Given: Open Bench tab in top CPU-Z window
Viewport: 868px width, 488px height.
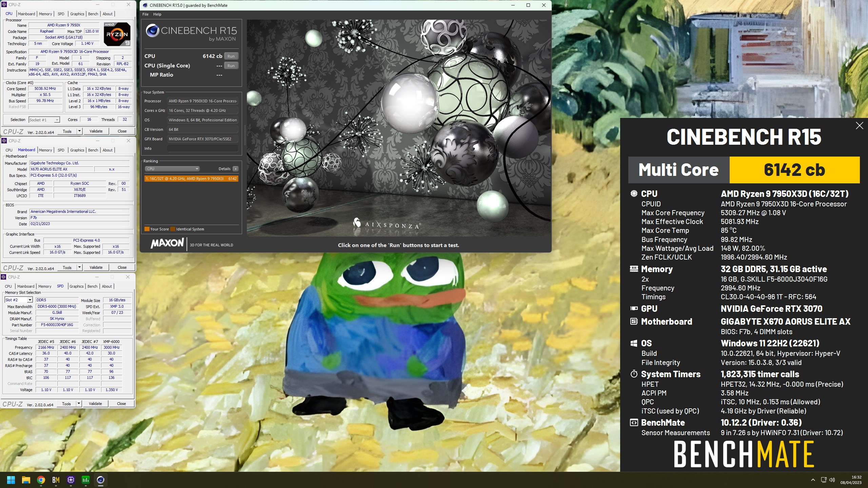Looking at the screenshot, I should pyautogui.click(x=93, y=14).
